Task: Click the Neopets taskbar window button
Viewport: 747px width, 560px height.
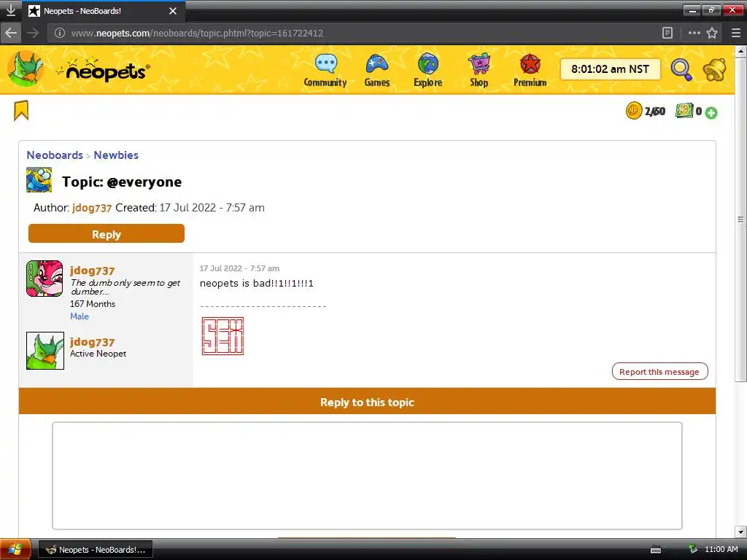Action: tap(96, 550)
